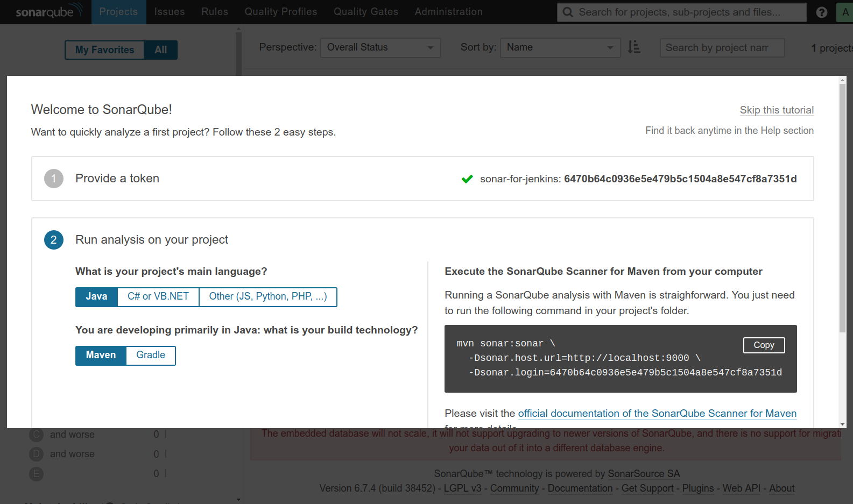The image size is (853, 504).
Task: Open the Sort by Name dropdown
Action: (560, 47)
